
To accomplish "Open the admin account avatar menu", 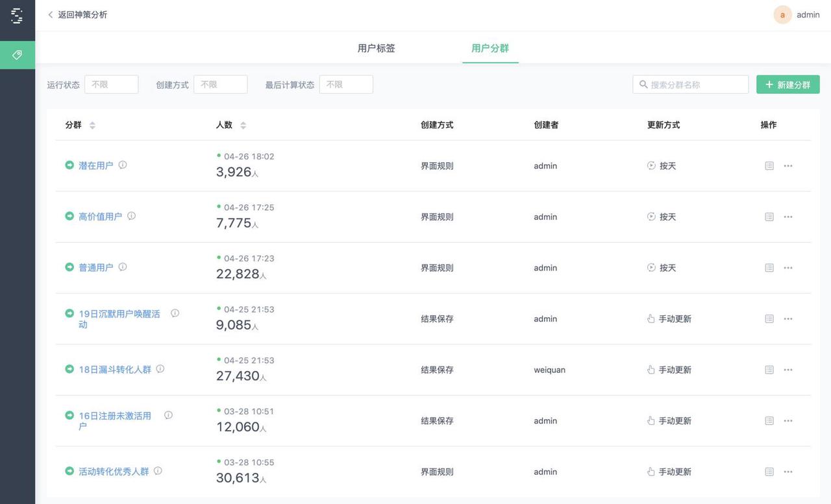I will coord(782,14).
